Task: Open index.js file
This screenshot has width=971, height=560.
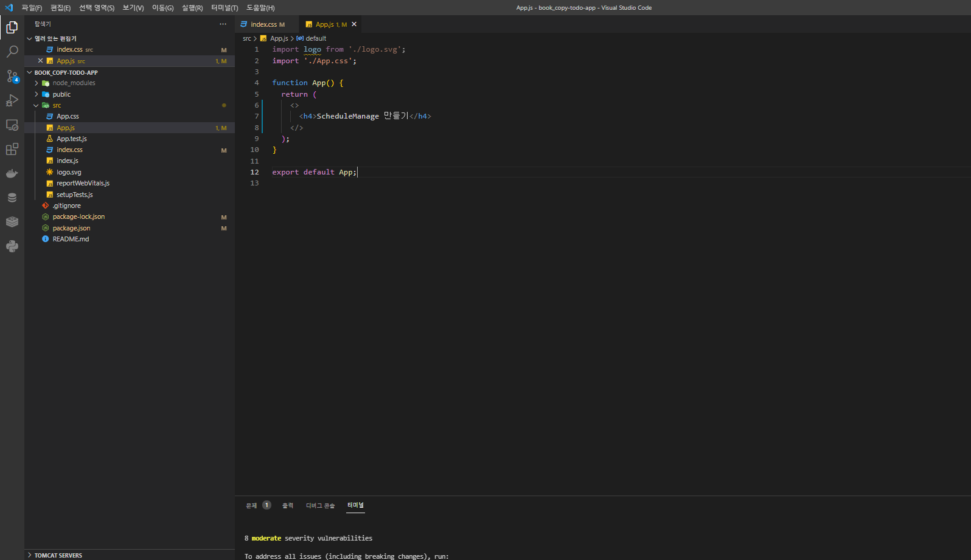Action: pyautogui.click(x=130, y=161)
